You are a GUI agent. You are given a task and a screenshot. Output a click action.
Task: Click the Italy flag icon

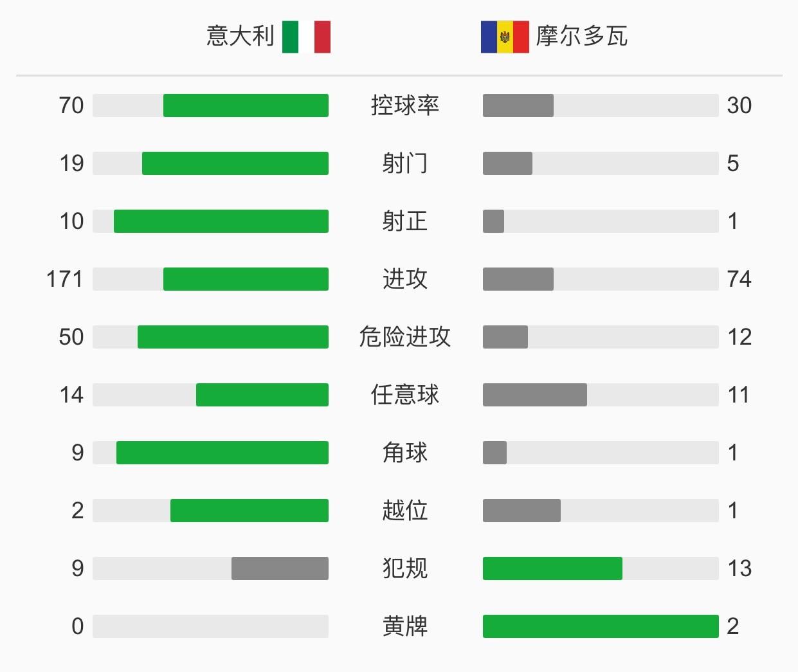click(306, 37)
